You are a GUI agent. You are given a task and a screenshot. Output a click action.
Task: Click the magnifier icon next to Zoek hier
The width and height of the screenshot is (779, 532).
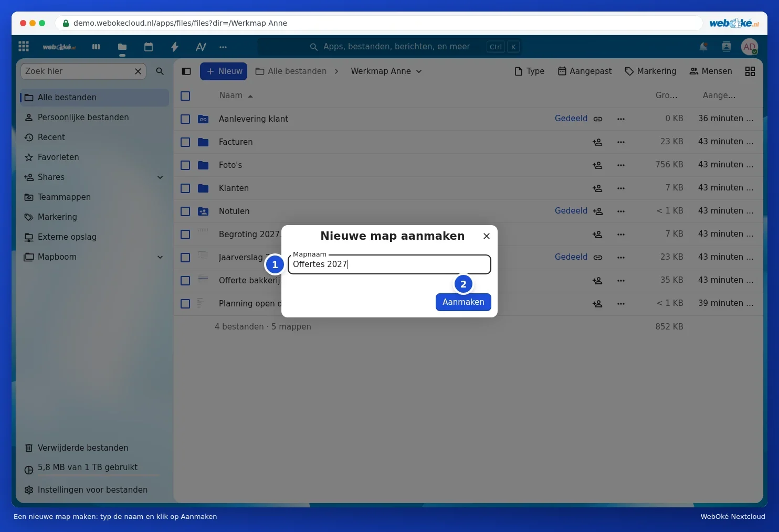(160, 71)
